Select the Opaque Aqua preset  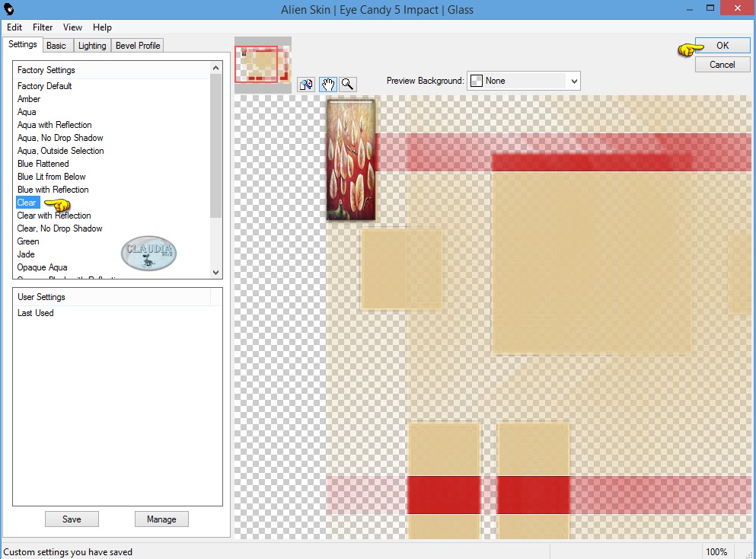coord(43,267)
